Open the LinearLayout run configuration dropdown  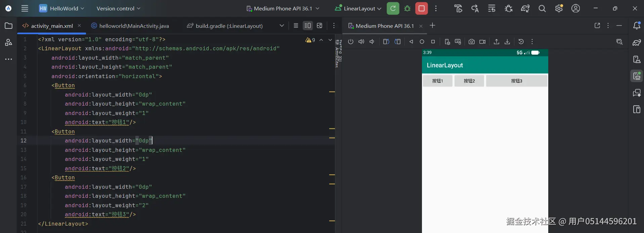(358, 8)
